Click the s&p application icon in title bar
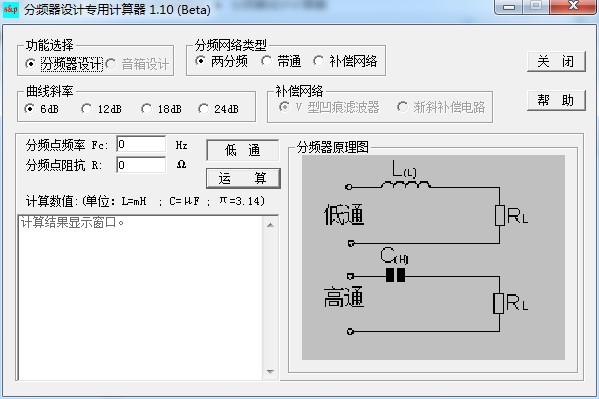The height and width of the screenshot is (399, 599). click(x=10, y=9)
